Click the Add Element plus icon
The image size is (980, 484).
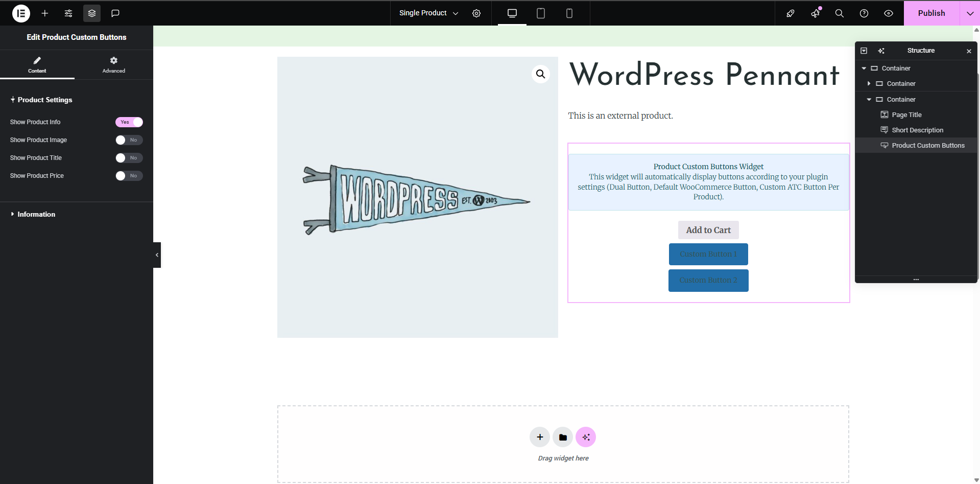click(45, 13)
